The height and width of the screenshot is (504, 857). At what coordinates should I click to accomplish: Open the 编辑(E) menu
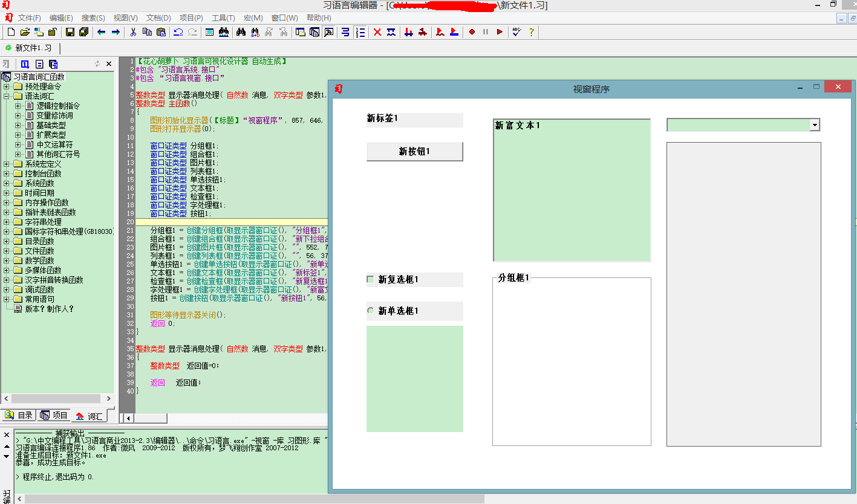[x=61, y=18]
